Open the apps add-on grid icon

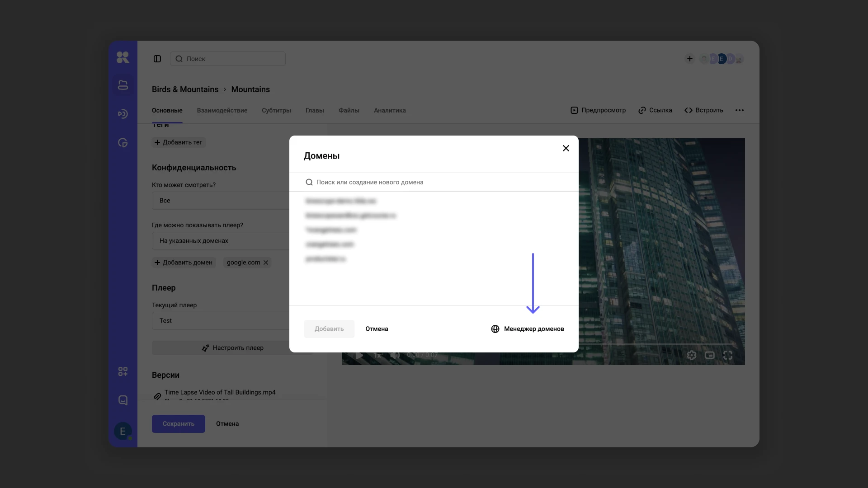pyautogui.click(x=123, y=371)
